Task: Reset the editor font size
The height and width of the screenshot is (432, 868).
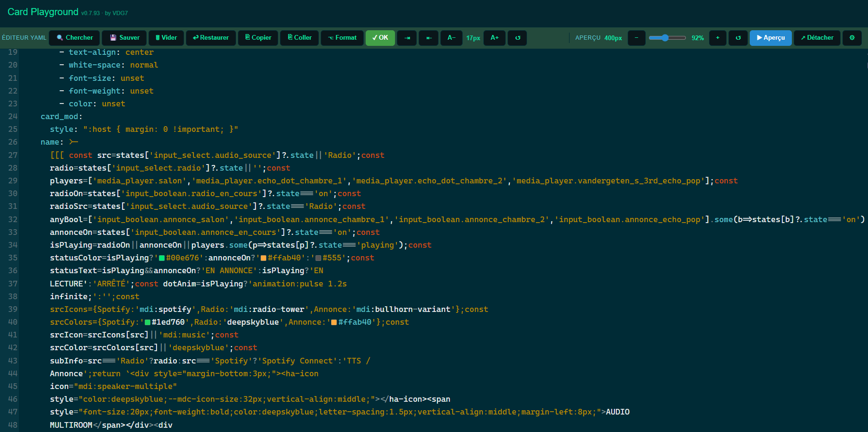Action: pos(517,38)
